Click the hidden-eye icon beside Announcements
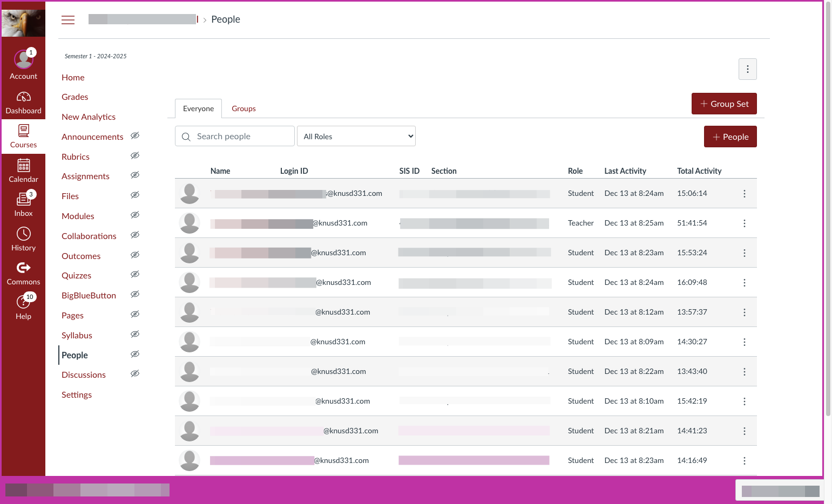The width and height of the screenshot is (832, 504). 135,135
